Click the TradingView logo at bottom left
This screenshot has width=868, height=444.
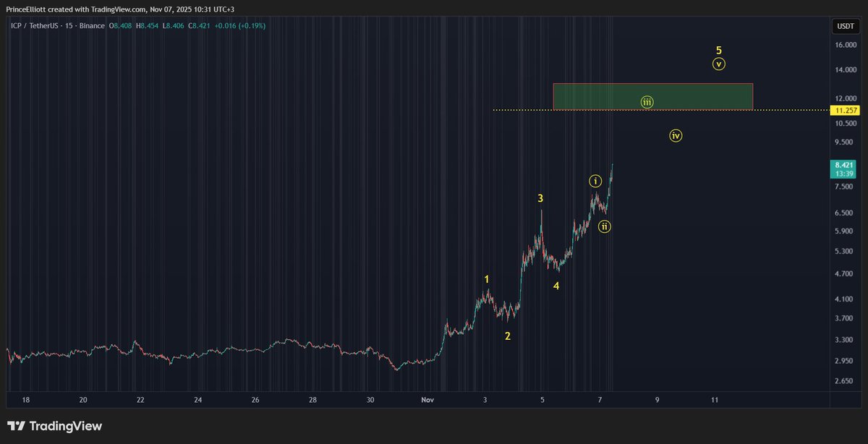[54, 426]
